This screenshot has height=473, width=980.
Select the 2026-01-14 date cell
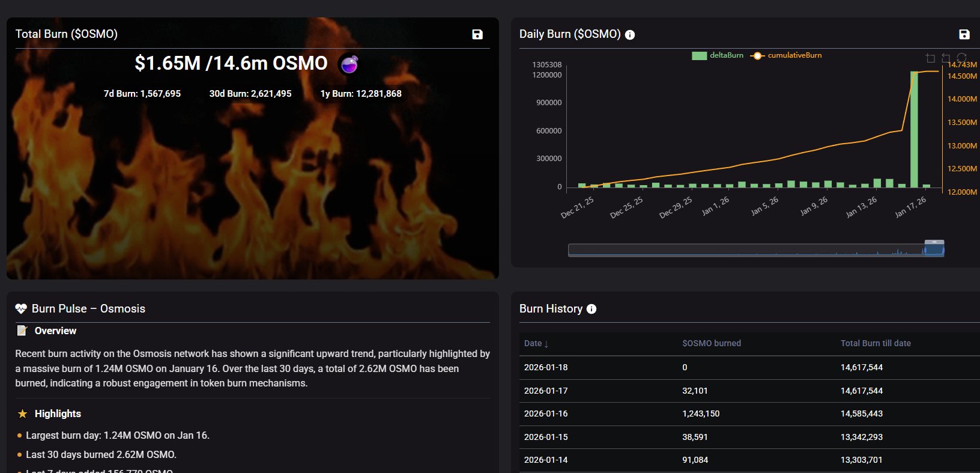(546, 460)
